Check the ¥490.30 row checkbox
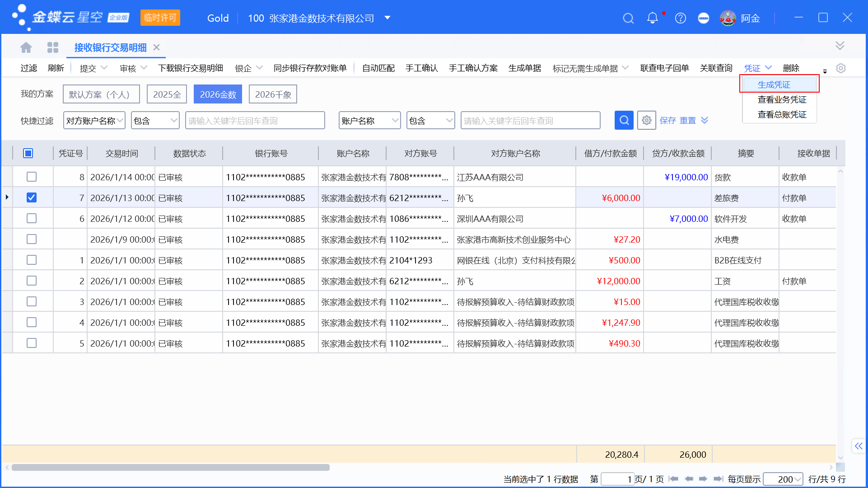This screenshot has width=868, height=488. coord(32,343)
